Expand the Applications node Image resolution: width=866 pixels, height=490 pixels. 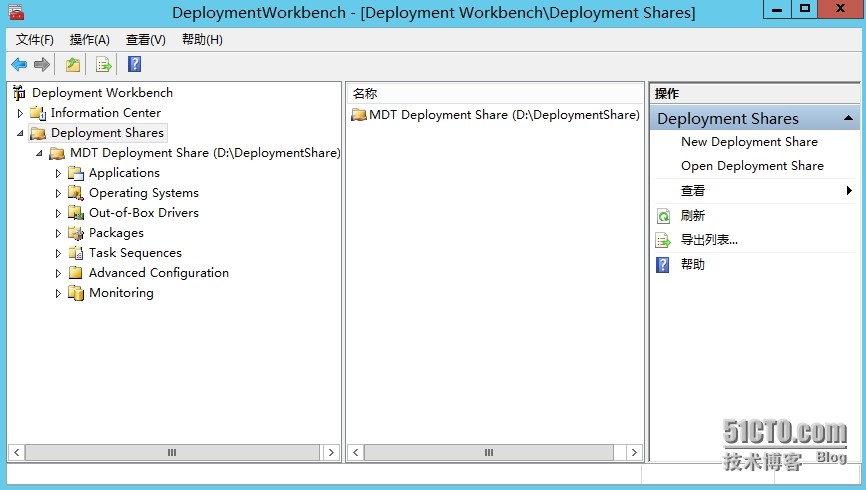(58, 173)
